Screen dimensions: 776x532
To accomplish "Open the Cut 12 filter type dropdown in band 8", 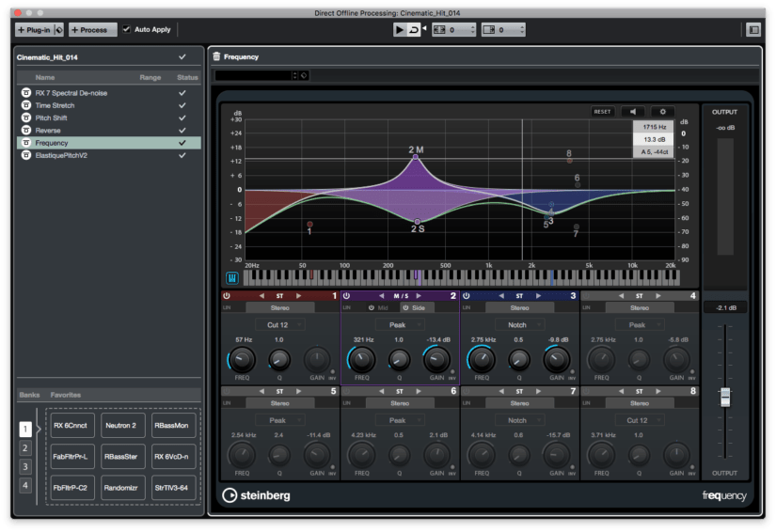I will [x=640, y=420].
